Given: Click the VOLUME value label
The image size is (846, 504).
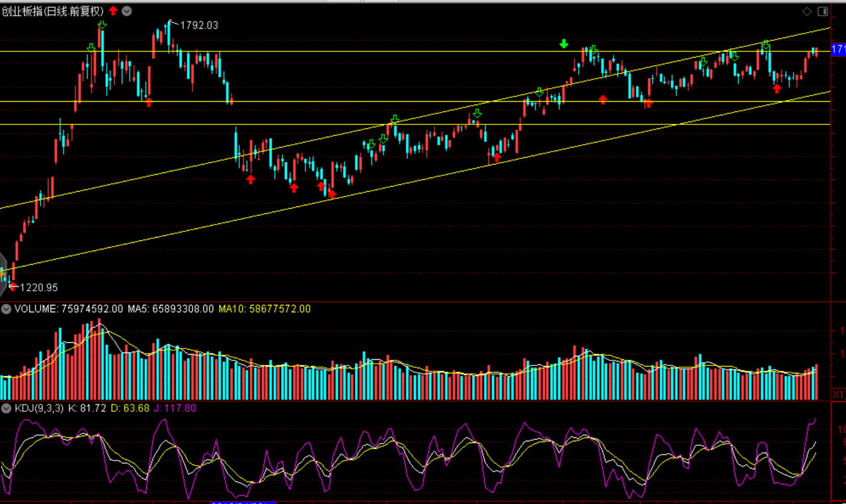Looking at the screenshot, I should pos(68,309).
